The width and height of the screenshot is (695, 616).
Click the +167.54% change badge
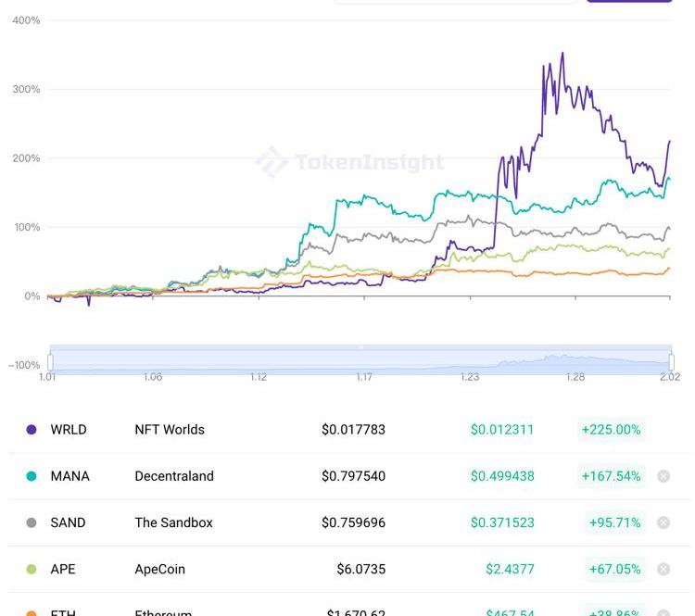point(611,476)
